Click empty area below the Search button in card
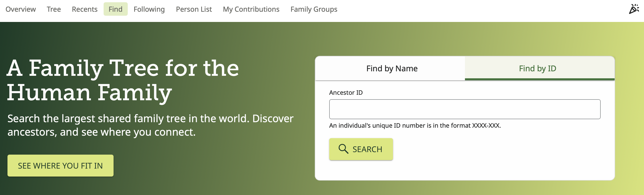This screenshot has height=195, width=644. coord(465,170)
